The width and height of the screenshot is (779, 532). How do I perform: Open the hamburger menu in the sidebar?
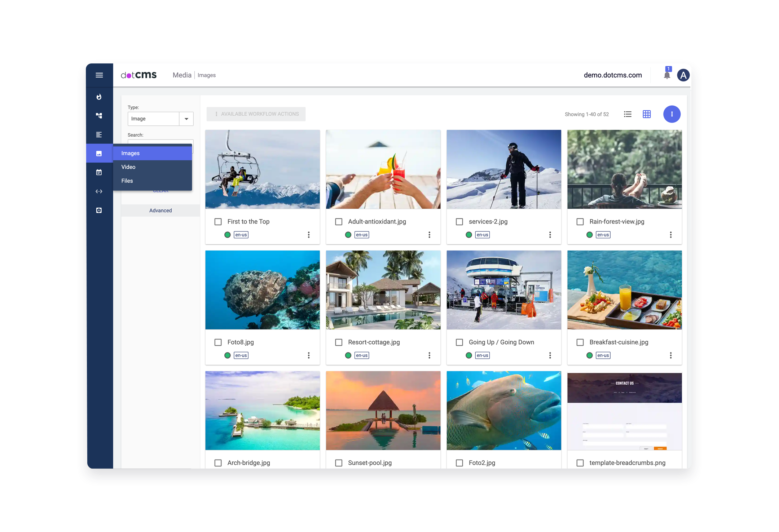pos(99,75)
